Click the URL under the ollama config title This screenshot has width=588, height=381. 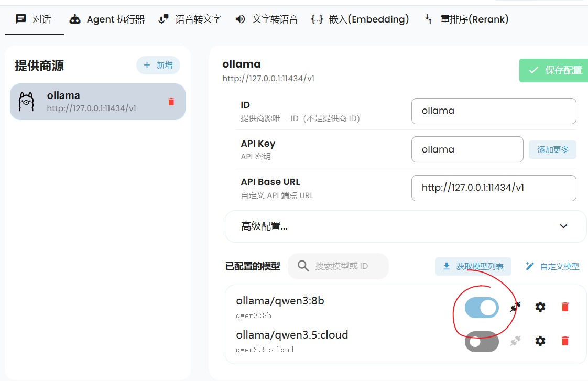pyautogui.click(x=268, y=79)
